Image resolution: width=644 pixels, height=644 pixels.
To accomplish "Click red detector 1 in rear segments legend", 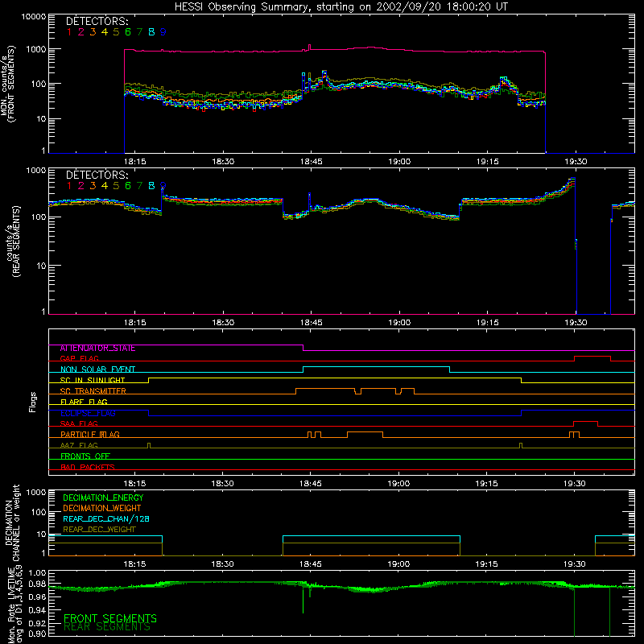I will pos(69,186).
